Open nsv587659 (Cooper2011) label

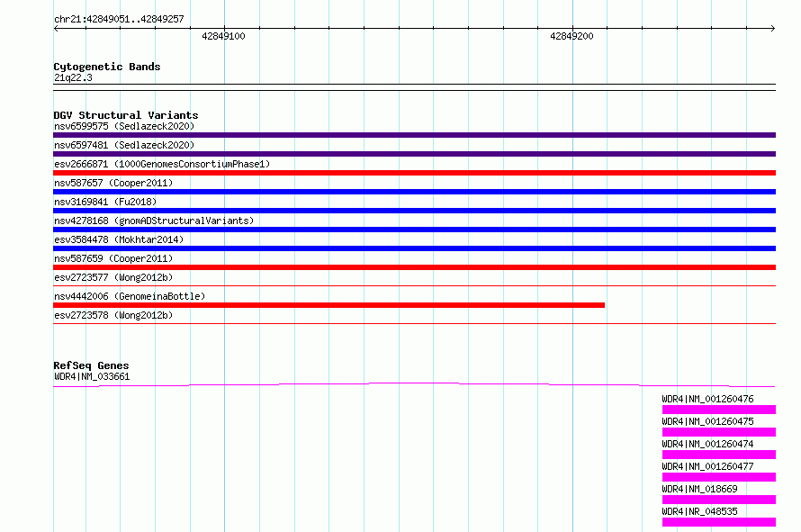coord(113,258)
